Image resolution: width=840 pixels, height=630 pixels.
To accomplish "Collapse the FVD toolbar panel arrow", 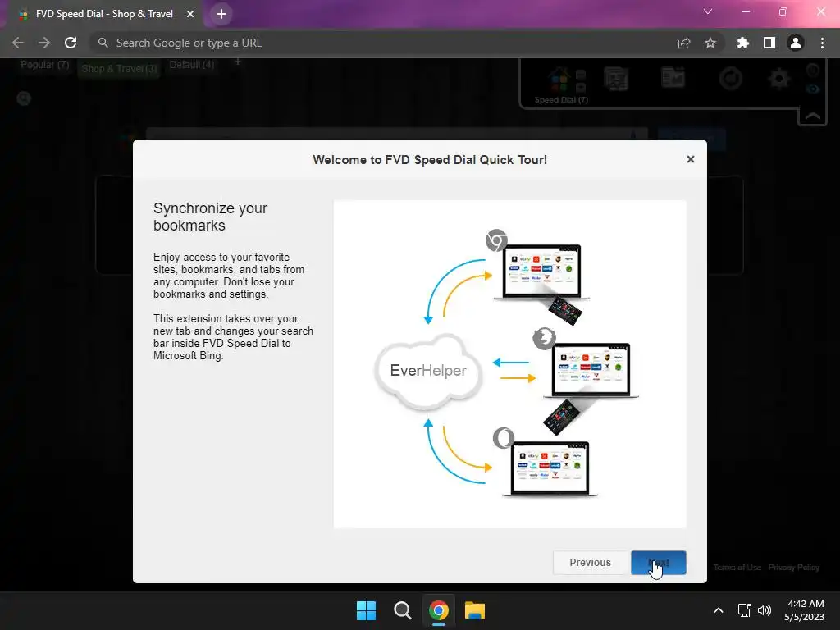I will pos(813,116).
